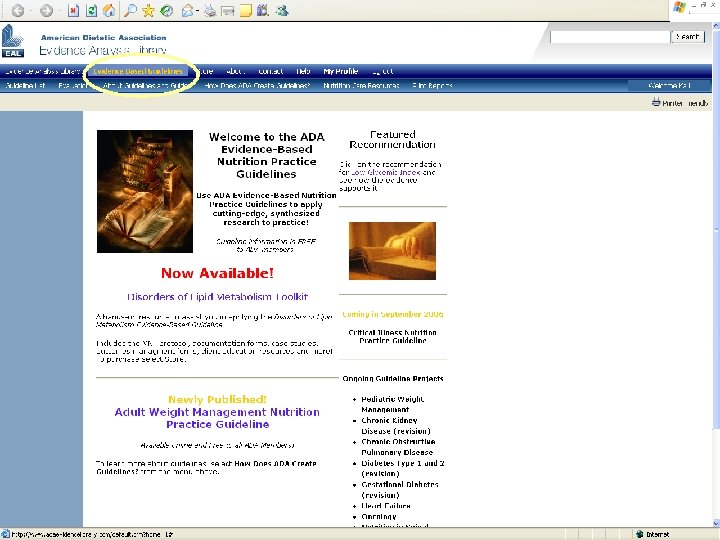Click scrollbar down arrow at bottom right
This screenshot has width=720, height=540.
[x=716, y=523]
